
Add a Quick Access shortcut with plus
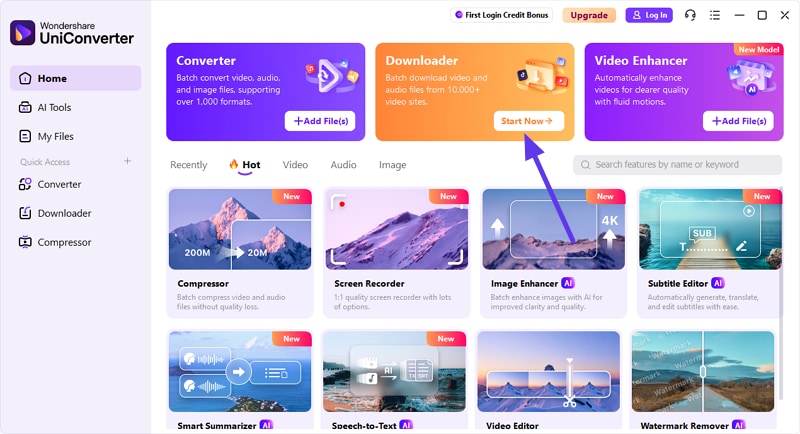(128, 161)
